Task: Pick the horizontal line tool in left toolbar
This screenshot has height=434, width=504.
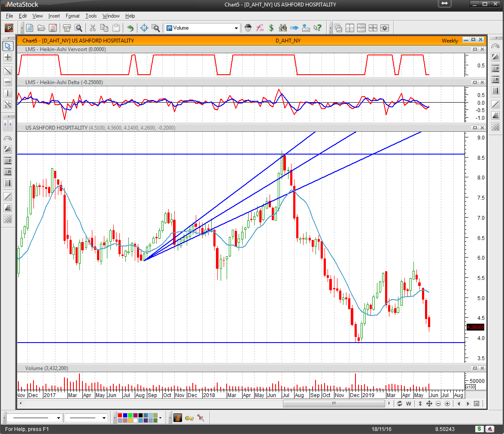Action: pyautogui.click(x=8, y=82)
